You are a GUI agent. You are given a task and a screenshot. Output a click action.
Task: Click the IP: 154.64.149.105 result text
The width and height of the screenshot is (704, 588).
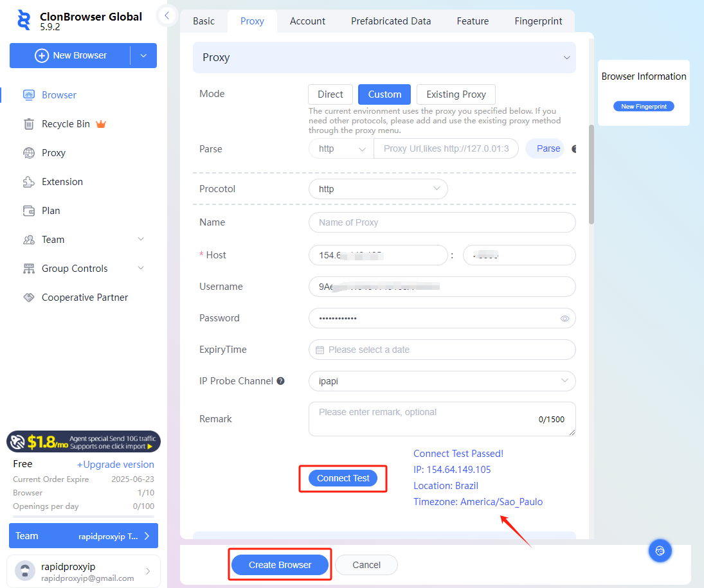452,470
